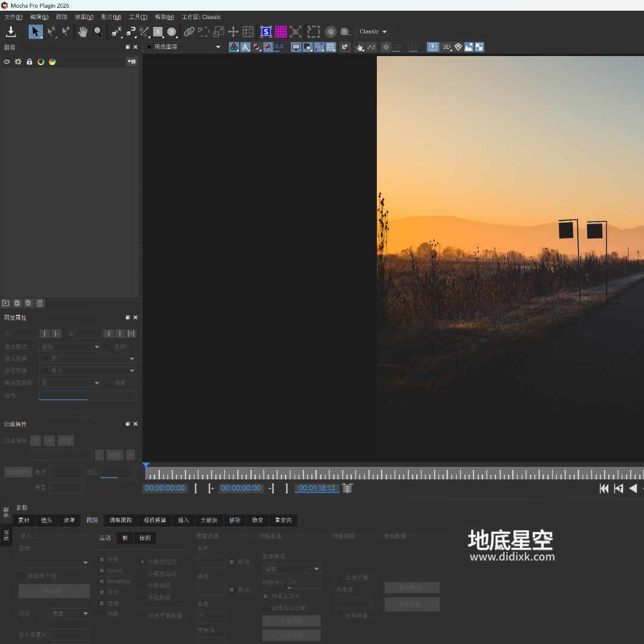This screenshot has height=644, width=644.
Task: Toggle layer visibility eye icon
Action: coord(7,61)
